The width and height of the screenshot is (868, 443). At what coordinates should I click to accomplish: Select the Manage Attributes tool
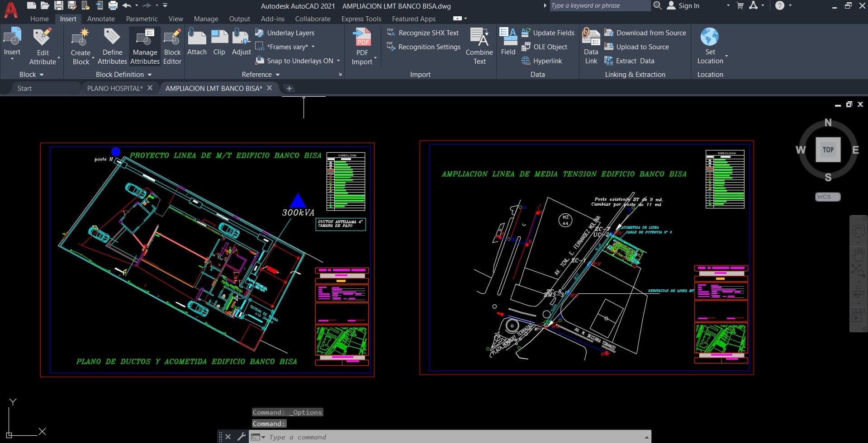[145, 38]
